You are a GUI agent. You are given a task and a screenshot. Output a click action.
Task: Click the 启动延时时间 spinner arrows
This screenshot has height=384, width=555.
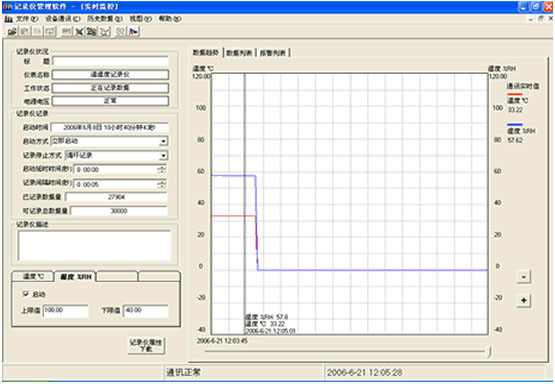point(162,170)
